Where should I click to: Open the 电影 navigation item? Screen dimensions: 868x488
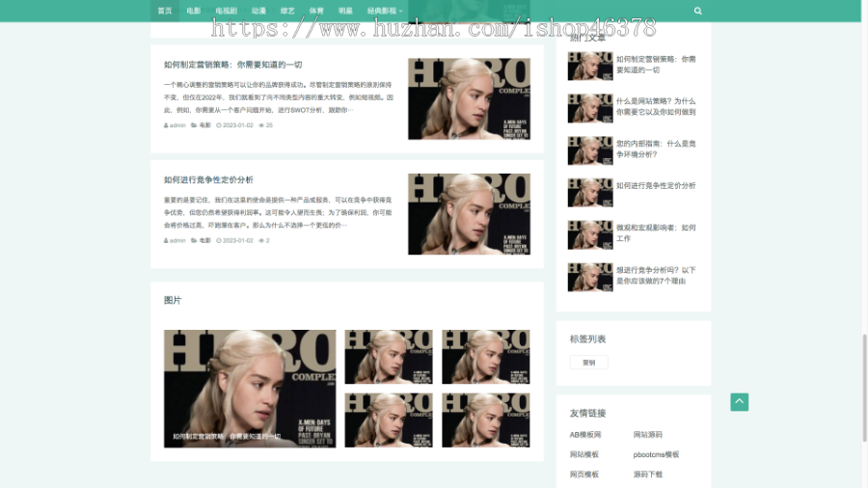(194, 11)
